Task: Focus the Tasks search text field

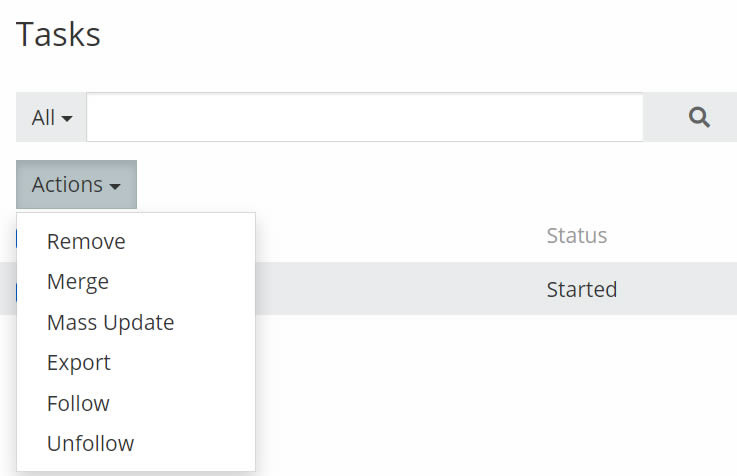Action: [364, 118]
